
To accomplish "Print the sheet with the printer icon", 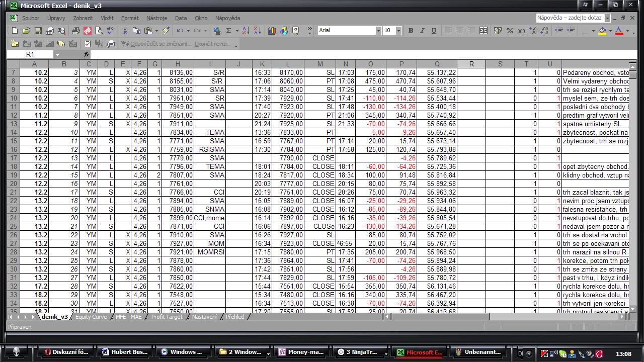I will [x=75, y=31].
